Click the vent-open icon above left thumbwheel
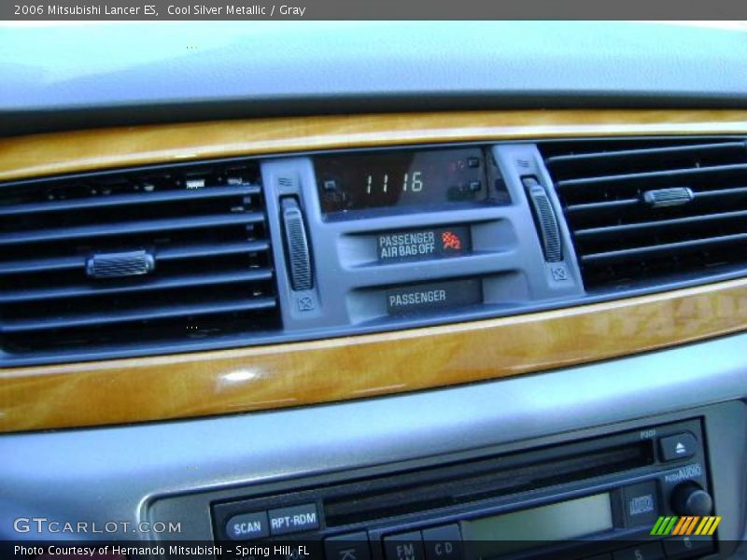 286,182
